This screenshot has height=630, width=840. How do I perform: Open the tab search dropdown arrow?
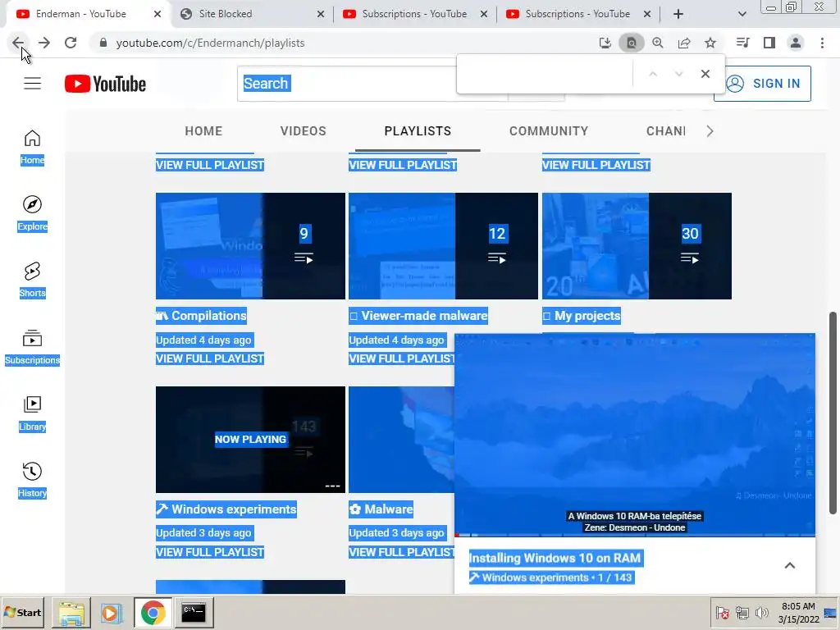[x=742, y=14]
